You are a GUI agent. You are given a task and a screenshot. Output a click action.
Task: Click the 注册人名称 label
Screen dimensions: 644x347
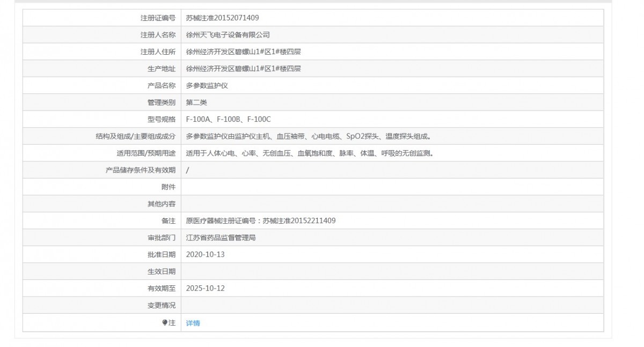pos(158,35)
